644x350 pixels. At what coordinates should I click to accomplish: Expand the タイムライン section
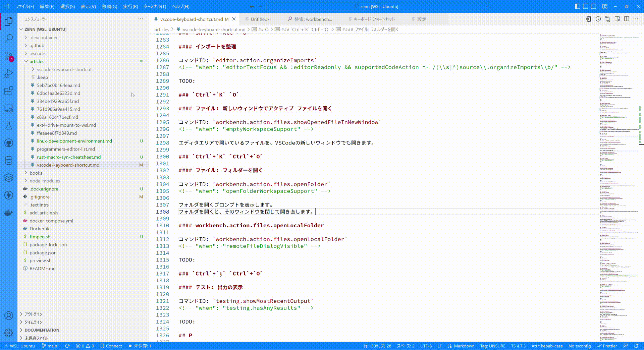click(83, 322)
